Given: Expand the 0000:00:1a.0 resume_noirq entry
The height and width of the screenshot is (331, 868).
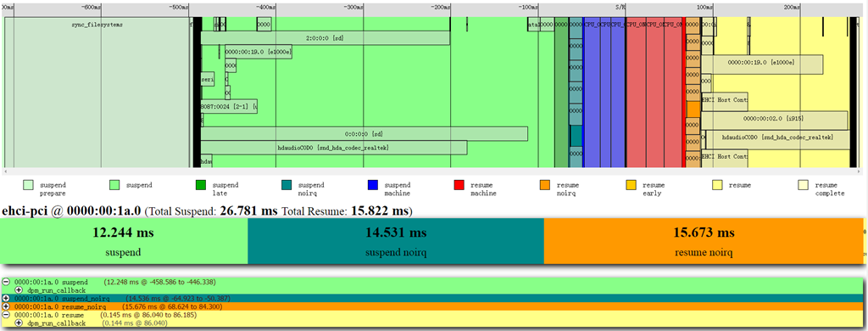Looking at the screenshot, I should [x=6, y=306].
